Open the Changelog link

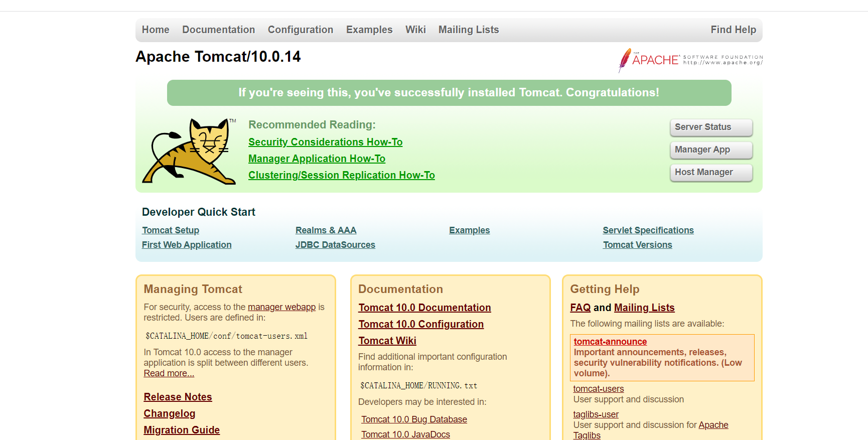[170, 413]
